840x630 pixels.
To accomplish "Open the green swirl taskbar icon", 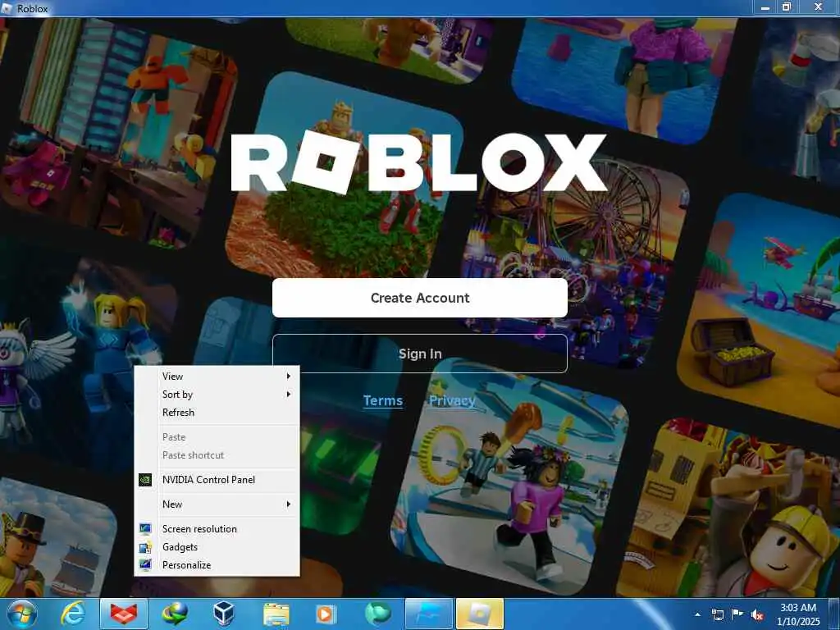I will point(377,614).
